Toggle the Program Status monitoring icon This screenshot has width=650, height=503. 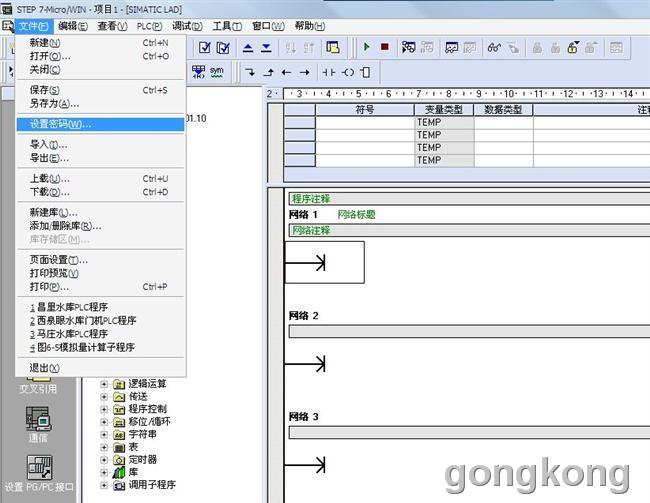(x=408, y=47)
